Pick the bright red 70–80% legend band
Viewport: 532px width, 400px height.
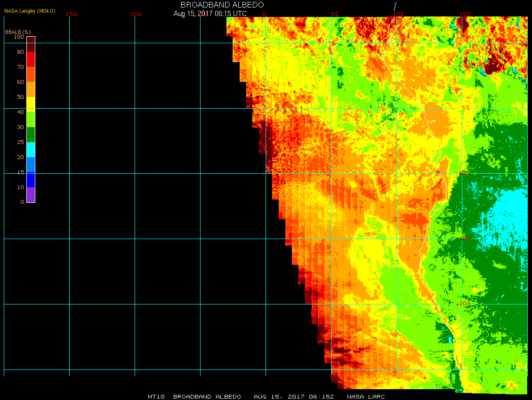point(31,59)
